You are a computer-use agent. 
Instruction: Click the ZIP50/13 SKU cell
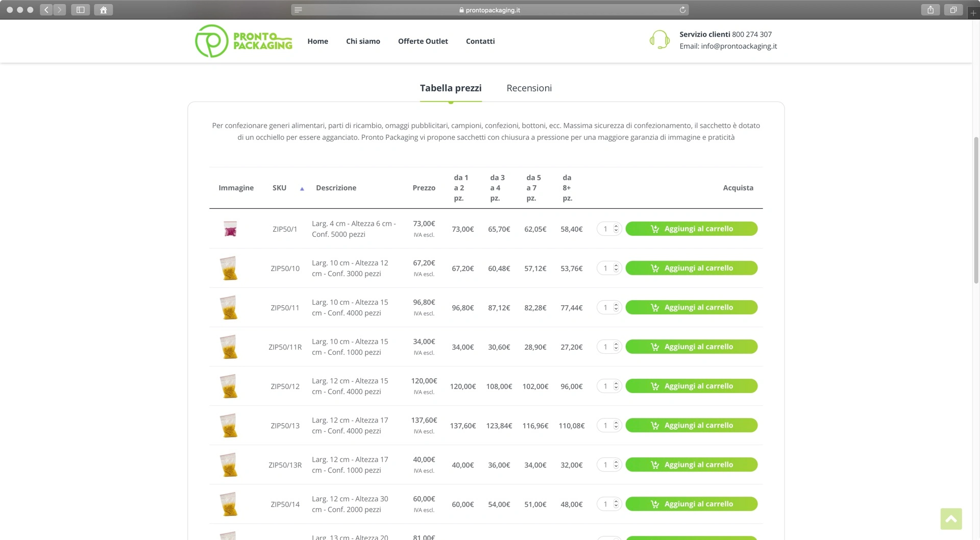click(285, 426)
